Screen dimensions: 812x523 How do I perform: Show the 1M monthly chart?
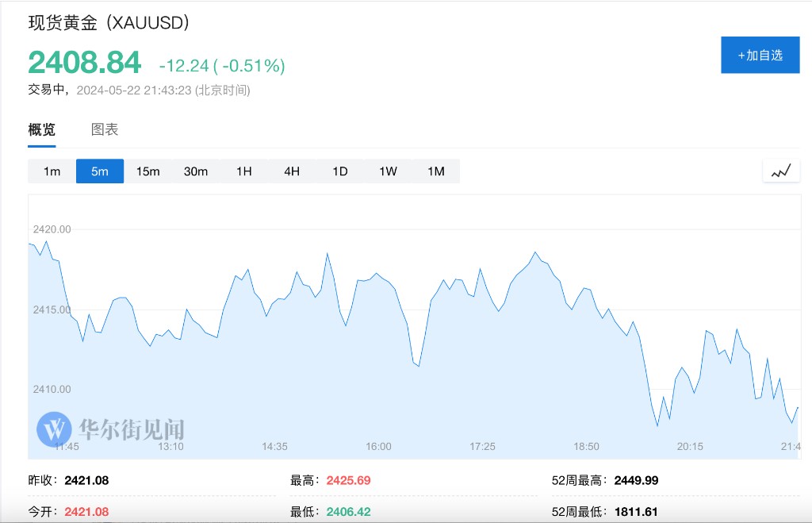[x=435, y=171]
